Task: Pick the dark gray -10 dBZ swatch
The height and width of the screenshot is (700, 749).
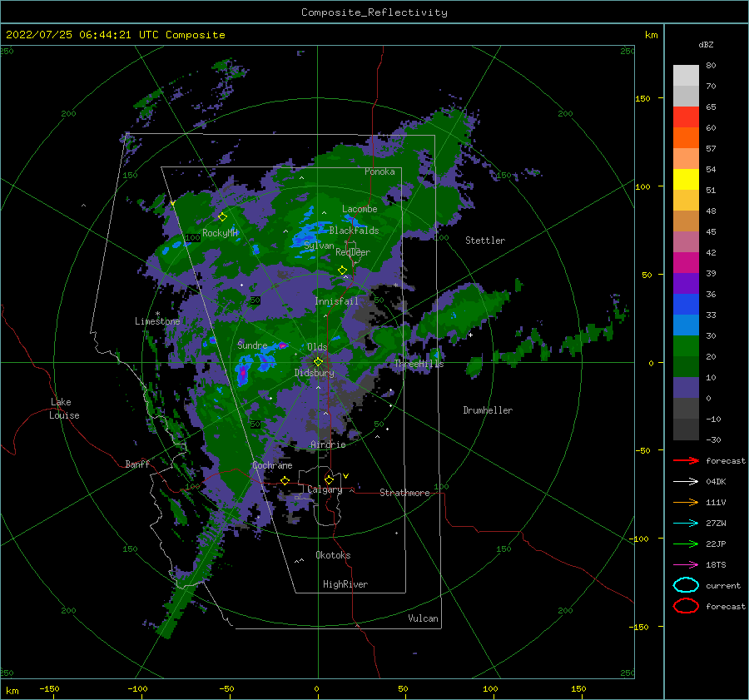Action: 686,429
